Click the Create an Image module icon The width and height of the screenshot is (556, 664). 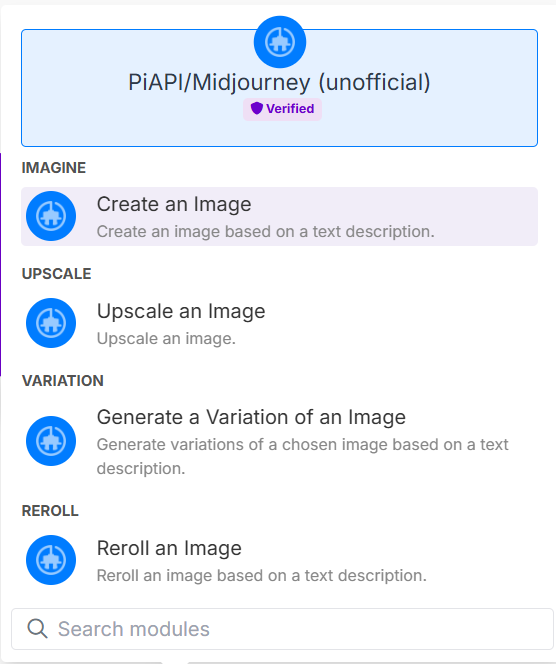(51, 216)
